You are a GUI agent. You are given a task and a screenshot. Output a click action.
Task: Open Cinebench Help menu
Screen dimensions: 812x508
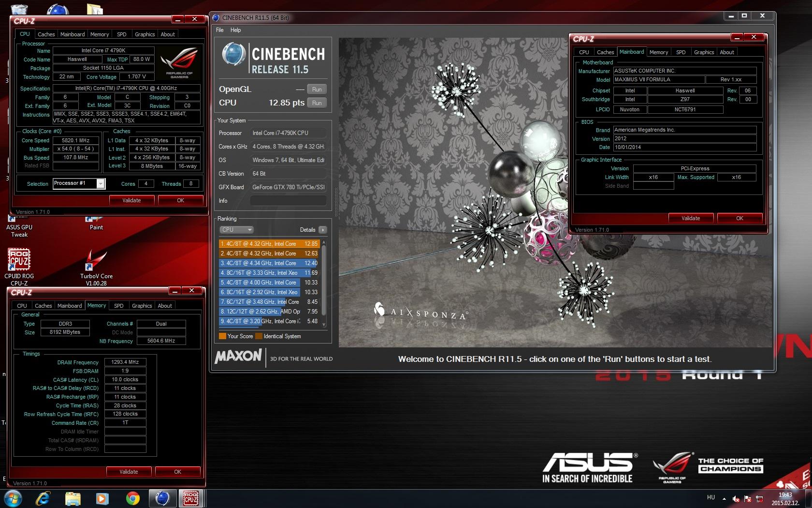235,30
